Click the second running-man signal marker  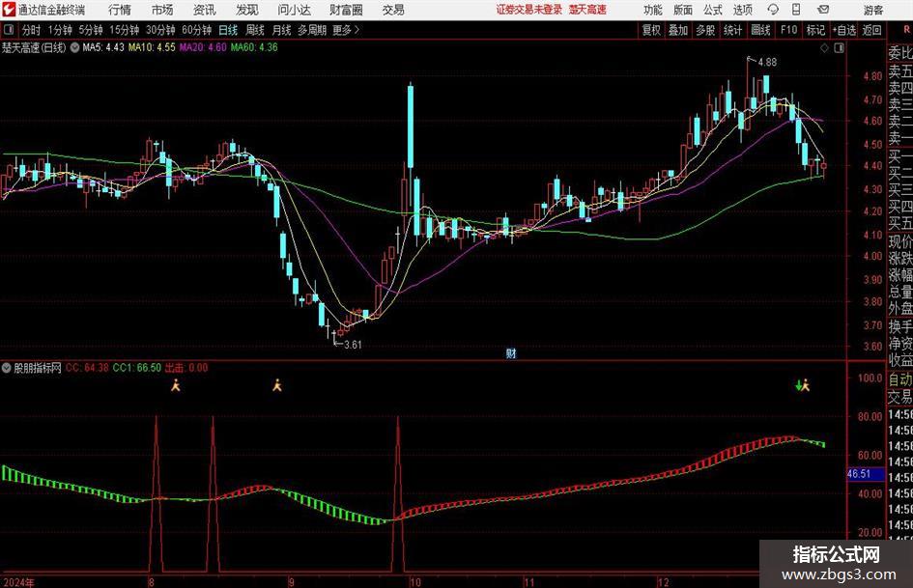point(277,385)
